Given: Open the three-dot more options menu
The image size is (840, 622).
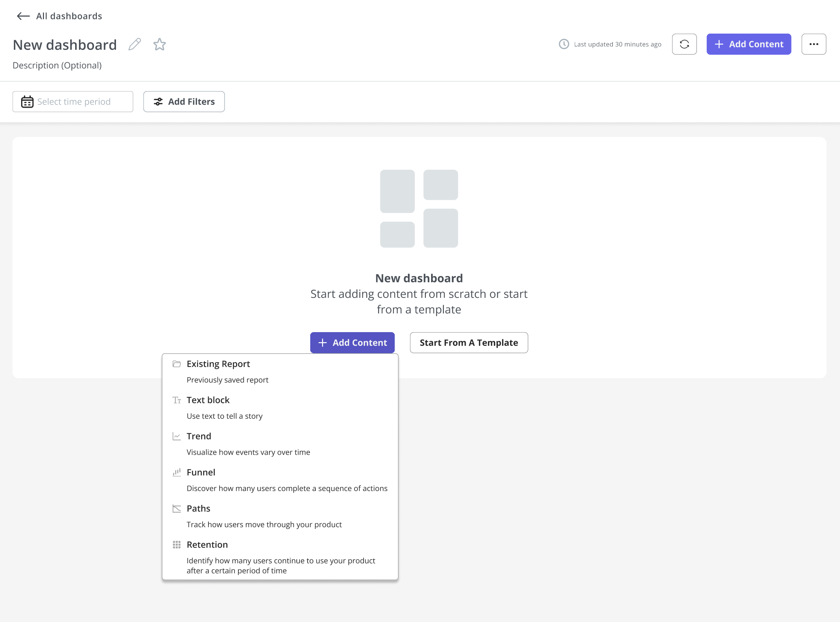Looking at the screenshot, I should [814, 44].
